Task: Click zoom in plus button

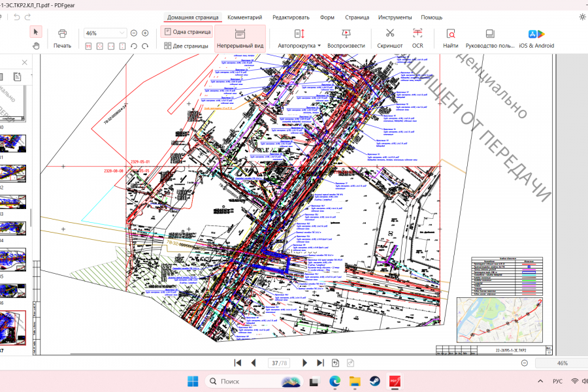Action: 145,33
